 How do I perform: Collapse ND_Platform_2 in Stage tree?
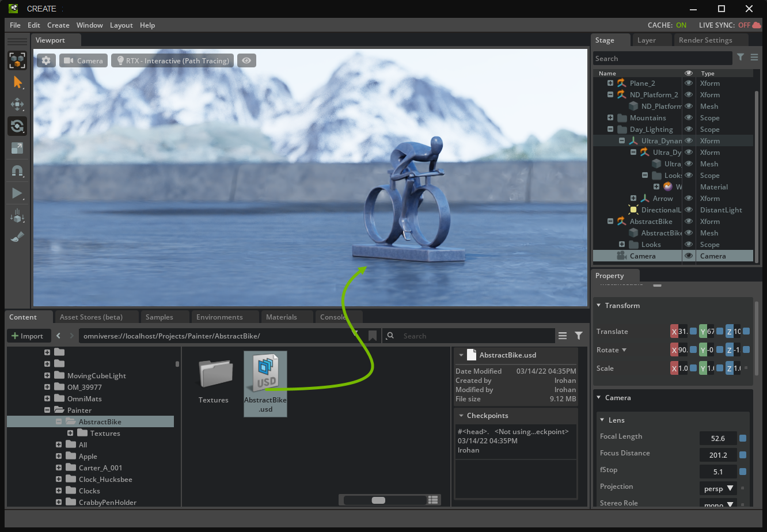coord(610,94)
